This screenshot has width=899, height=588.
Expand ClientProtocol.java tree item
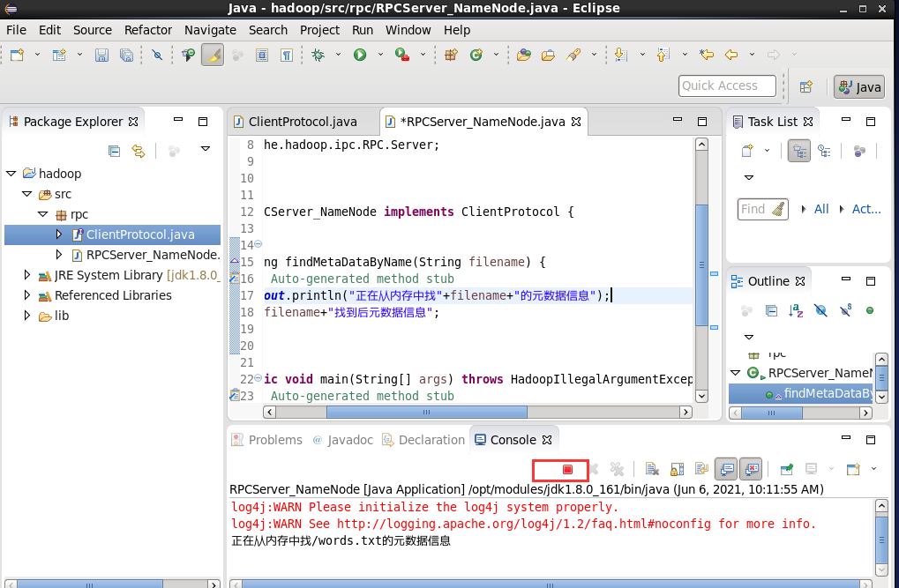point(58,234)
